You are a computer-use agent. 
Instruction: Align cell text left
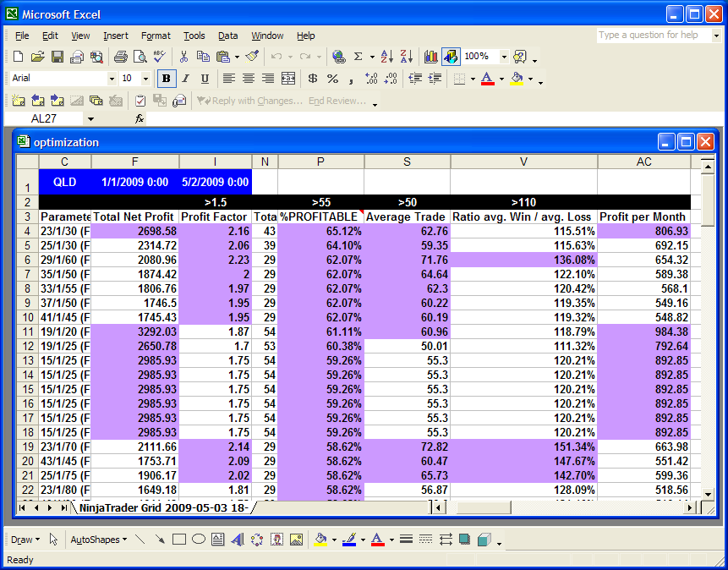tap(228, 79)
